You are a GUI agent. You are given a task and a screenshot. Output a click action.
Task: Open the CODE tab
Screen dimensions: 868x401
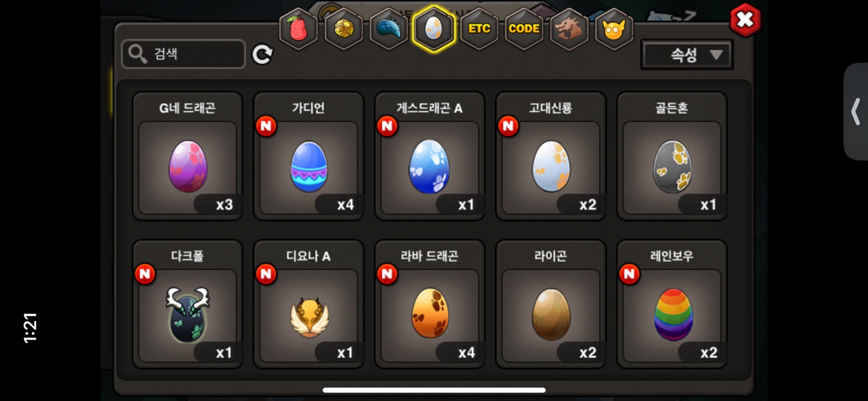[524, 28]
